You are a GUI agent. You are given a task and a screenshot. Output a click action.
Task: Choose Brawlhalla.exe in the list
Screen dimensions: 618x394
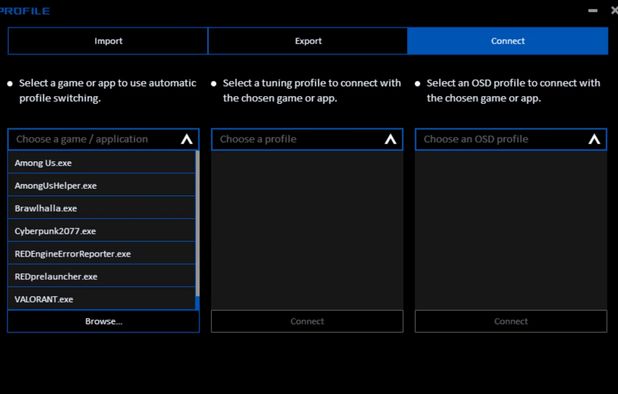[101, 208]
